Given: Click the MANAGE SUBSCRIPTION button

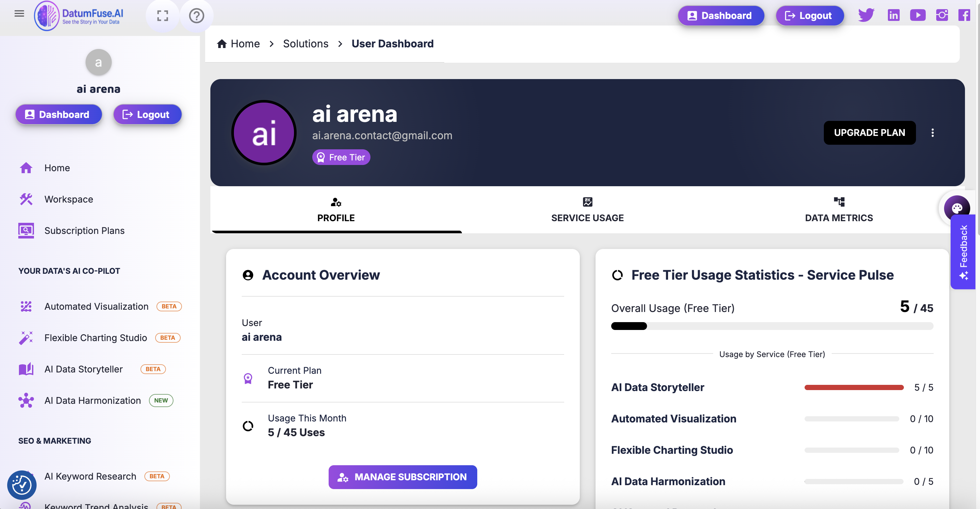Looking at the screenshot, I should 402,477.
